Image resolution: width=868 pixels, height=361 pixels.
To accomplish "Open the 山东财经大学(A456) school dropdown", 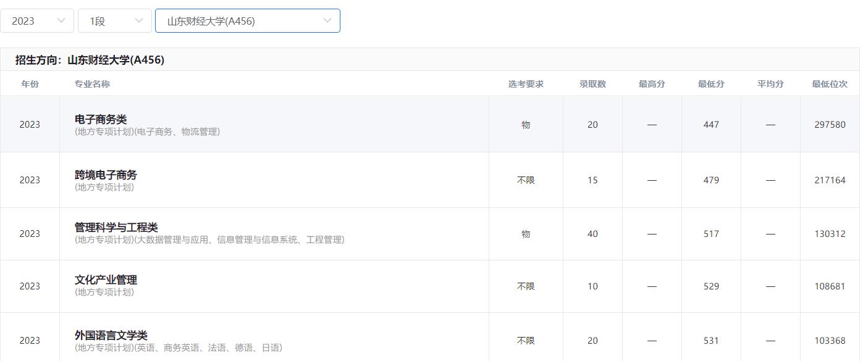I will tap(247, 21).
